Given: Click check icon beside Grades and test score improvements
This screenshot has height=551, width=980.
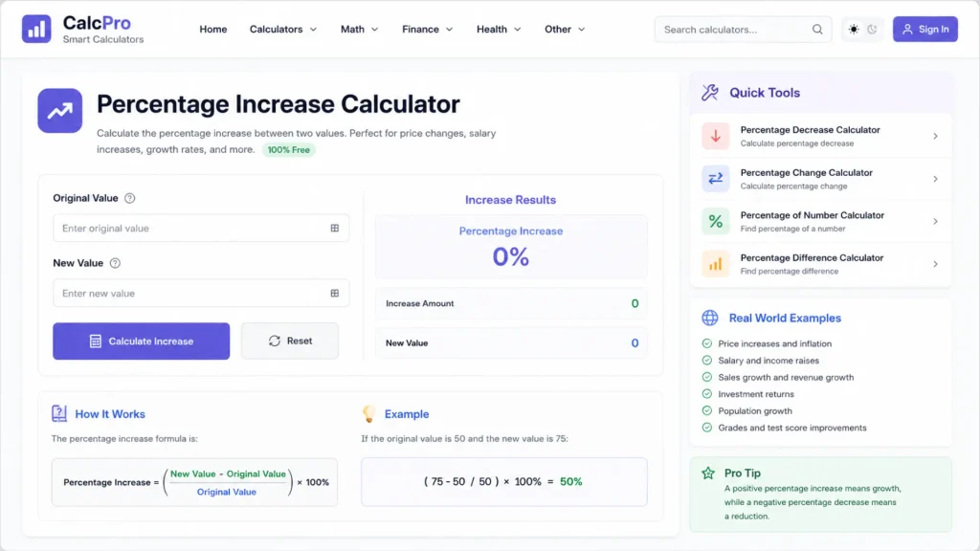Looking at the screenshot, I should [x=707, y=428].
